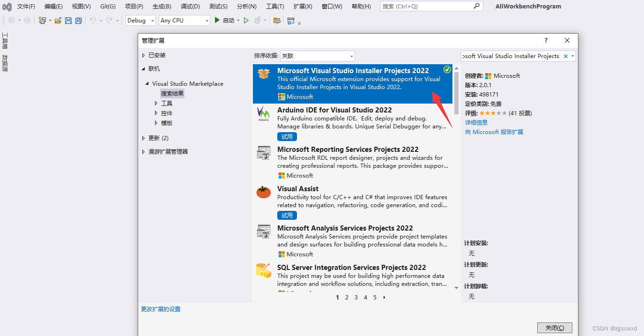Click the navigate backward arrow icon
This screenshot has width=644, height=336.
click(x=12, y=21)
